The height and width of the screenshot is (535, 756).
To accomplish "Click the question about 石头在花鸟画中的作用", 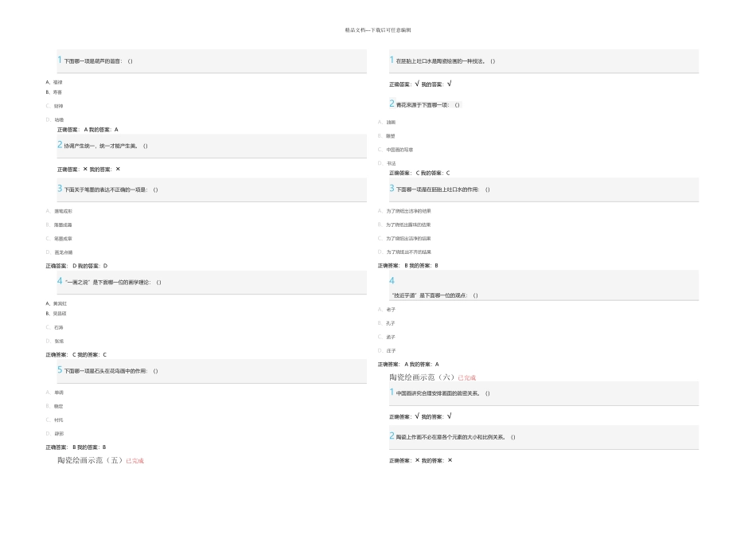I will tap(111, 371).
